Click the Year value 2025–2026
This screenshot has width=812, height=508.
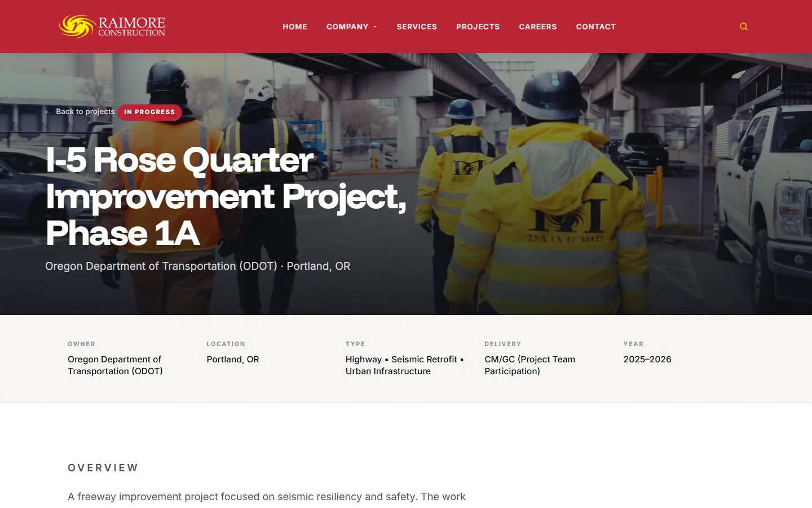point(647,360)
